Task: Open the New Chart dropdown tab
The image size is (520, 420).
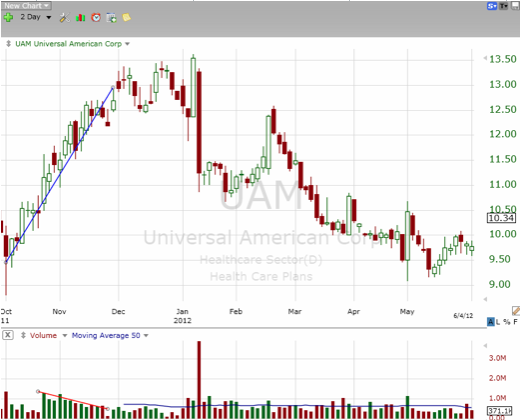Action: [26, 6]
